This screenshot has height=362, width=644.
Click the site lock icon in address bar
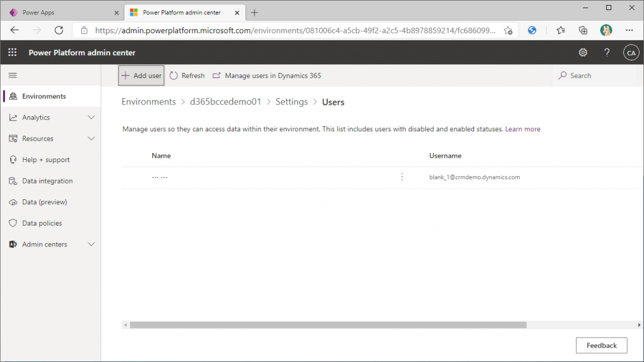coord(84,30)
